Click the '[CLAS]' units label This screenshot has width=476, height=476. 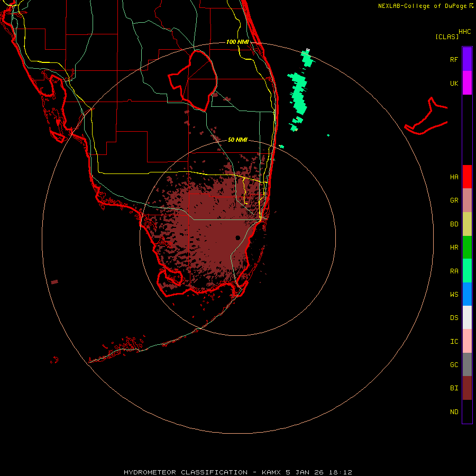tap(447, 36)
